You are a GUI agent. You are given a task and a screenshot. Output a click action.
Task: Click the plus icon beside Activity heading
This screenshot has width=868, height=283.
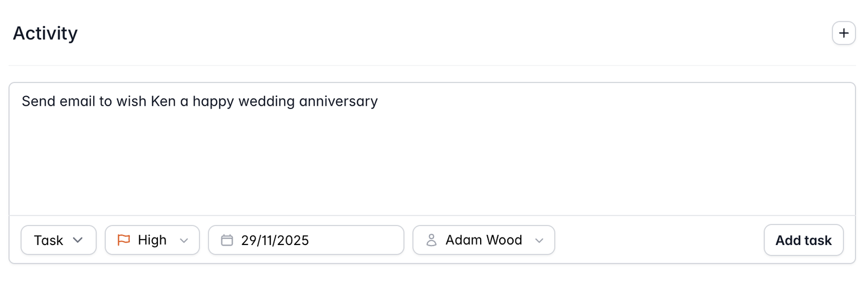point(844,33)
